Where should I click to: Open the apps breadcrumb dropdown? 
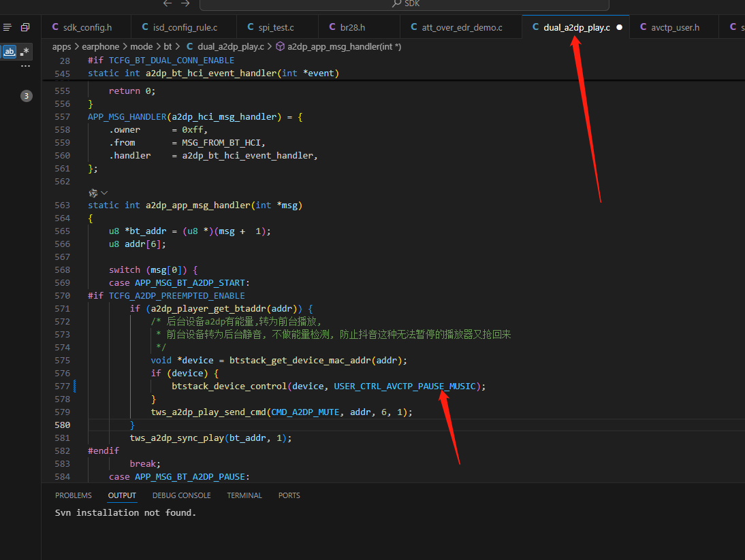[62, 46]
